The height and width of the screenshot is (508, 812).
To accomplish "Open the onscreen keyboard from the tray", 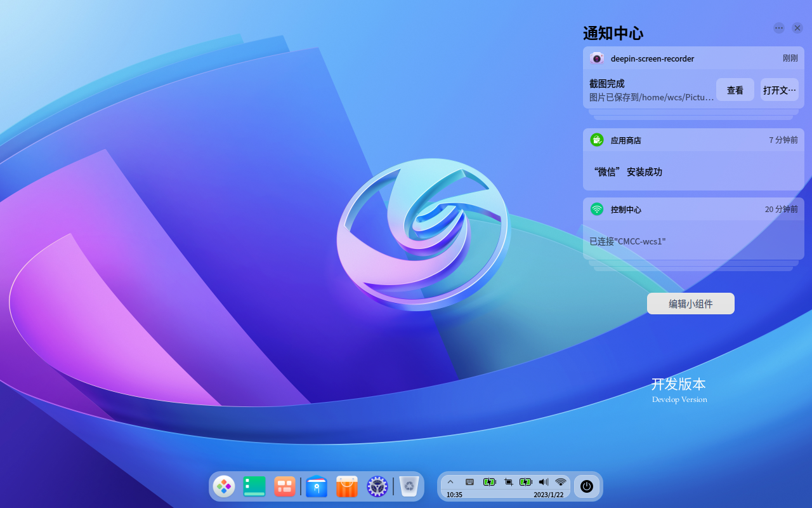I will [x=469, y=482].
